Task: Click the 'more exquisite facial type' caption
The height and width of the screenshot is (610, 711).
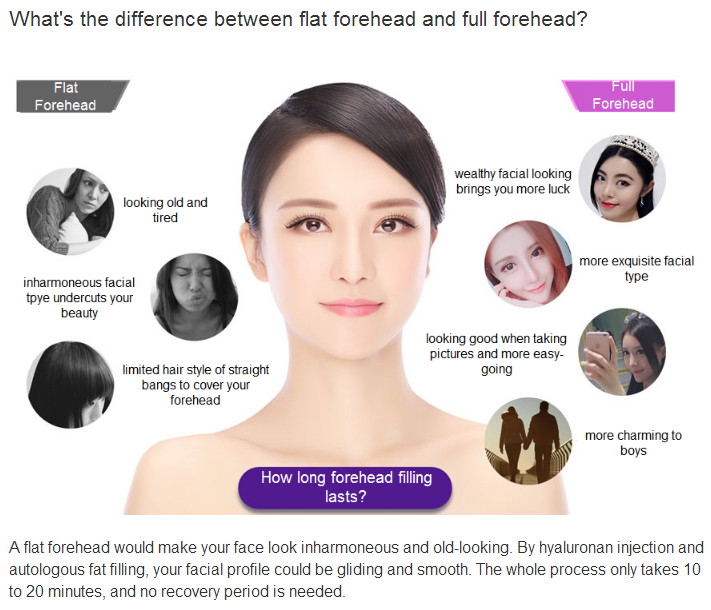Action: point(637,268)
